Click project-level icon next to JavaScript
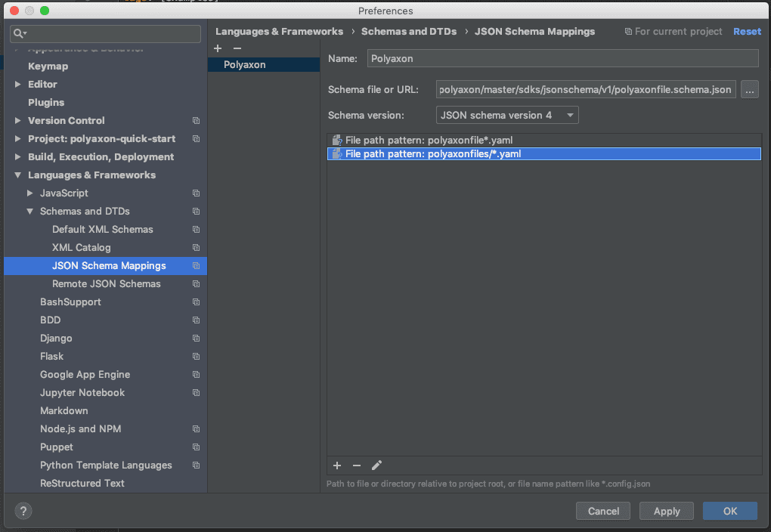The height and width of the screenshot is (532, 771). [x=197, y=193]
